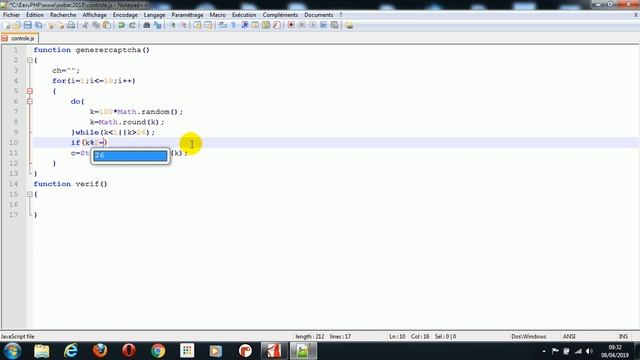Click the Replace toolbar icon
The image size is (640, 360).
(158, 25)
